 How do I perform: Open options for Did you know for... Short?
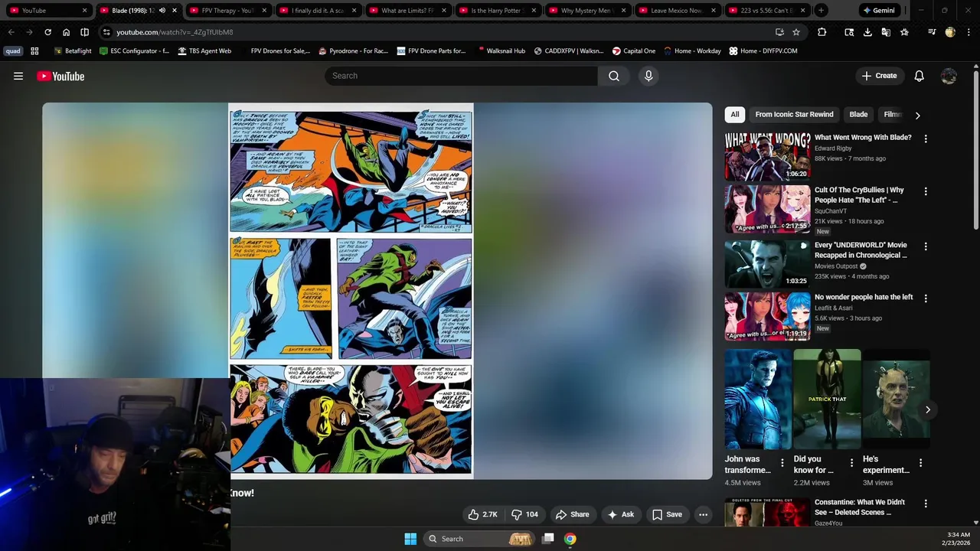click(x=851, y=463)
